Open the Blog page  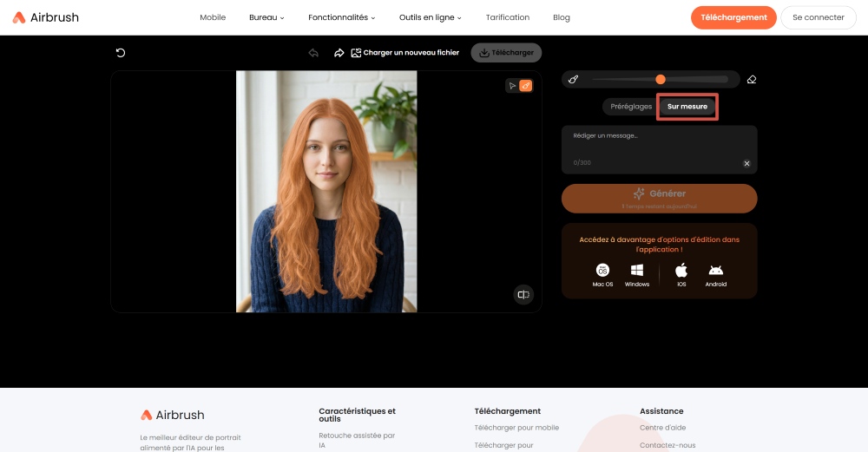[562, 17]
